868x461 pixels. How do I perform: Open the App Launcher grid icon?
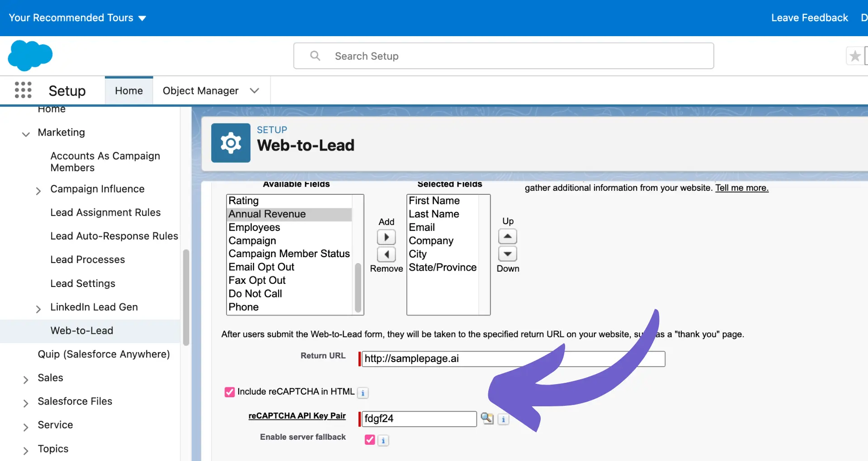coord(23,90)
